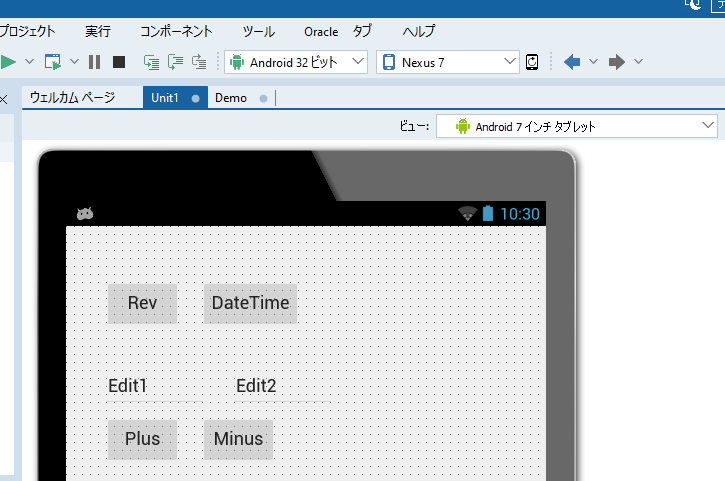Close the left panel with the X
Screen dimensions: 725x481
(4, 99)
